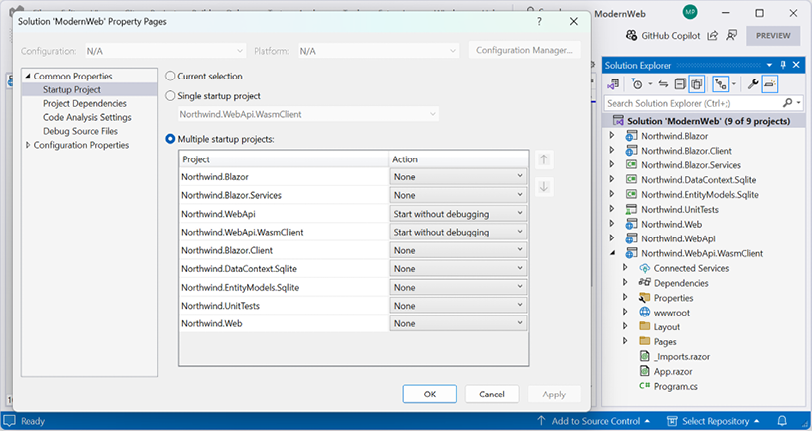This screenshot has height=431, width=812.
Task: Open Action dropdown for Northwind.Blazor.Services
Action: (458, 195)
